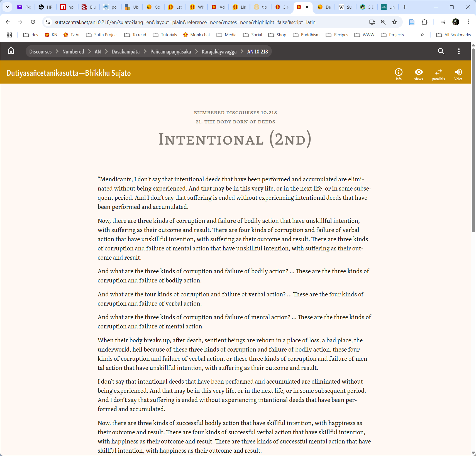The image size is (476, 456).
Task: Show sutta info panel
Action: click(399, 75)
